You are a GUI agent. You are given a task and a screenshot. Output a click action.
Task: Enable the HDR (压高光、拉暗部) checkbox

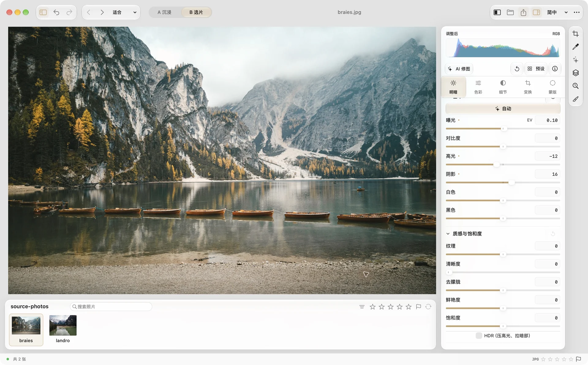(479, 336)
